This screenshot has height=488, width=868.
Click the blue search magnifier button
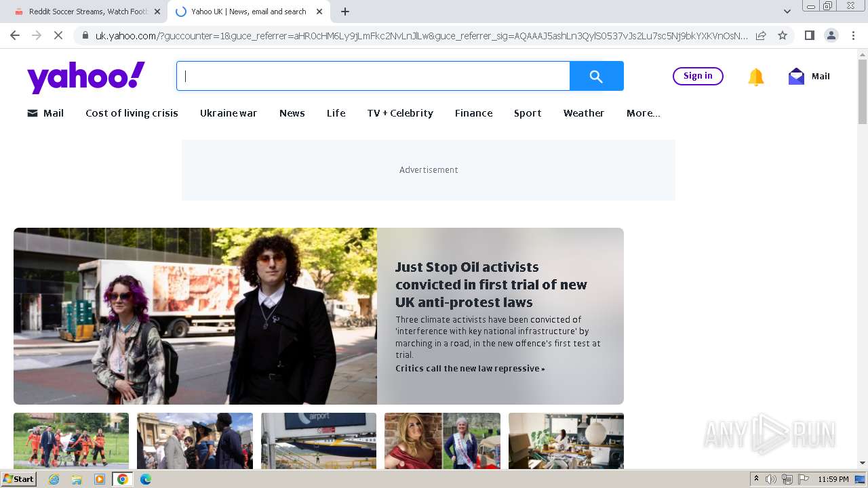pos(596,76)
